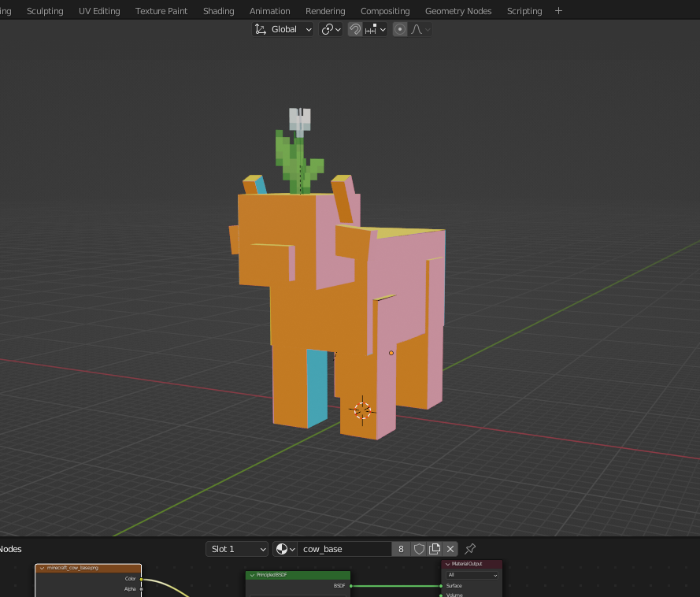Open the proportional editing falloff curve menu

[x=420, y=29]
